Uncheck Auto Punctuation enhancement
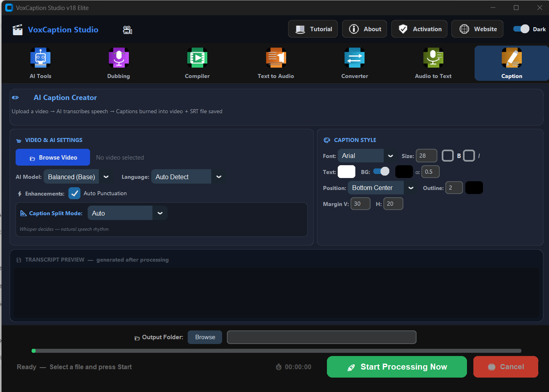The height and width of the screenshot is (392, 549). pyautogui.click(x=74, y=193)
